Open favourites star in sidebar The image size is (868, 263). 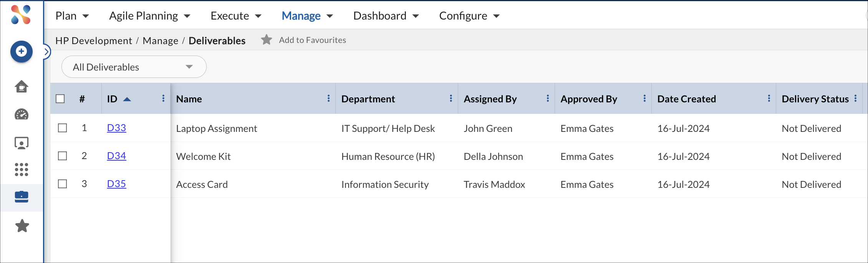click(x=22, y=226)
